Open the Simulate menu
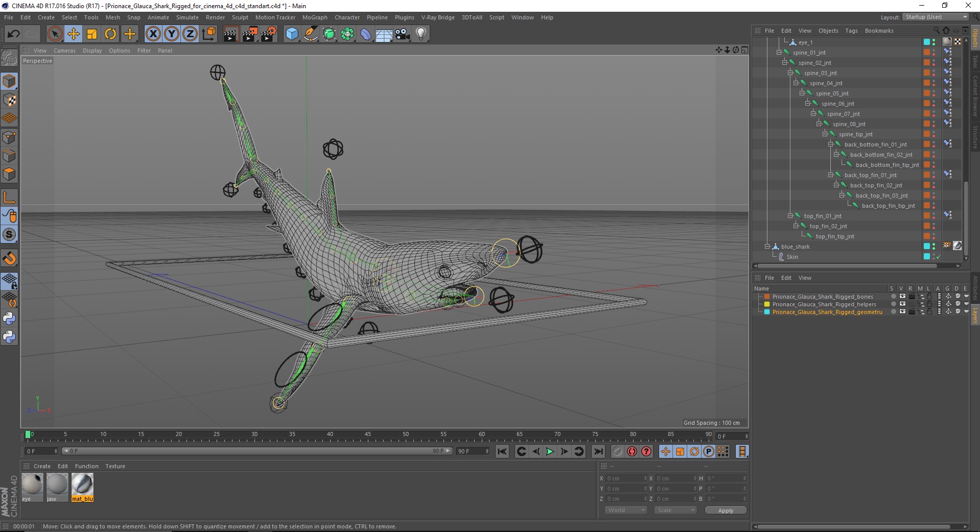Image resolution: width=980 pixels, height=532 pixels. (188, 17)
